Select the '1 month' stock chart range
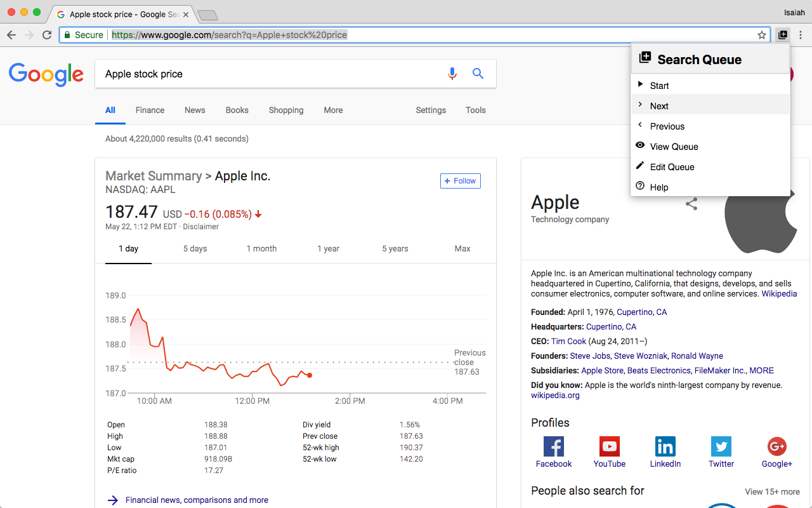Viewport: 812px width, 508px height. click(x=261, y=248)
